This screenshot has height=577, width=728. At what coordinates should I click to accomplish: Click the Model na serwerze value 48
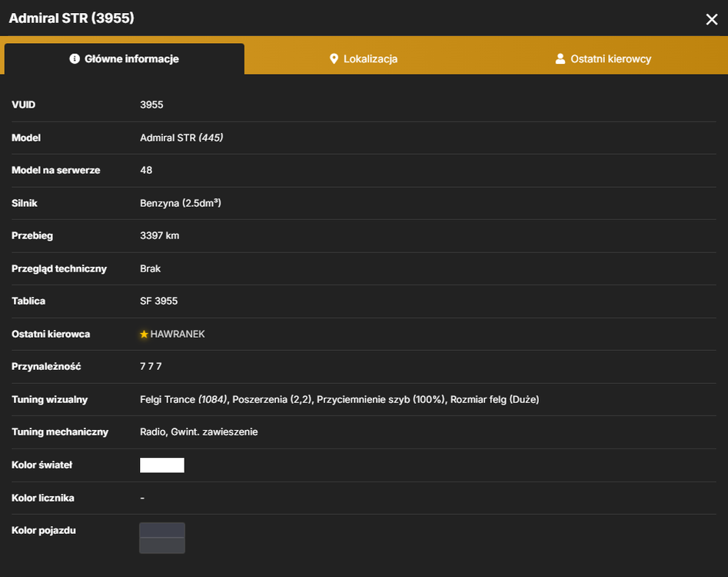146,170
